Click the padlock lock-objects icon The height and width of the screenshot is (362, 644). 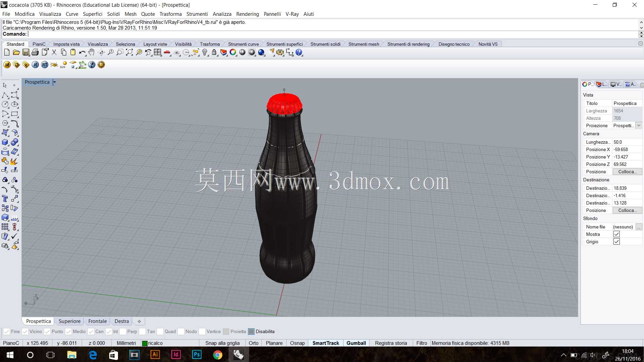[x=214, y=52]
